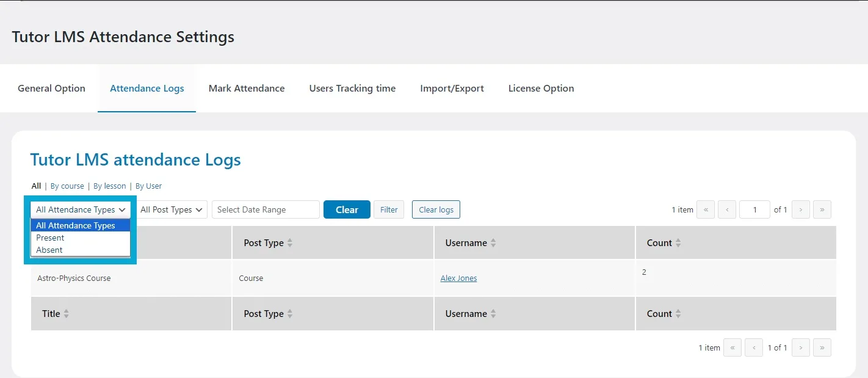This screenshot has width=868, height=378.
Task: Open the License Option tab
Action: tap(541, 88)
